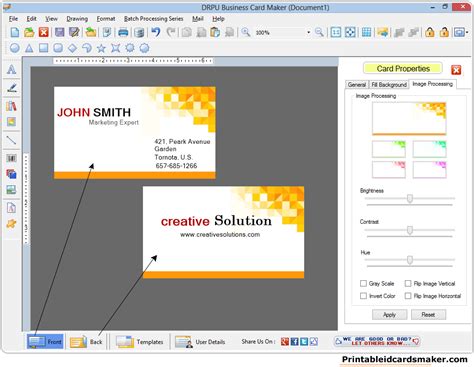Viewport: 474px width, 367px height.
Task: Redo the last undone action
Action: (x=171, y=32)
